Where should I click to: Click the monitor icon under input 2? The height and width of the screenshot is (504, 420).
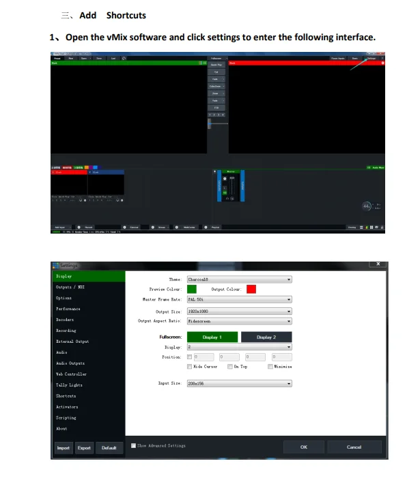[117, 200]
